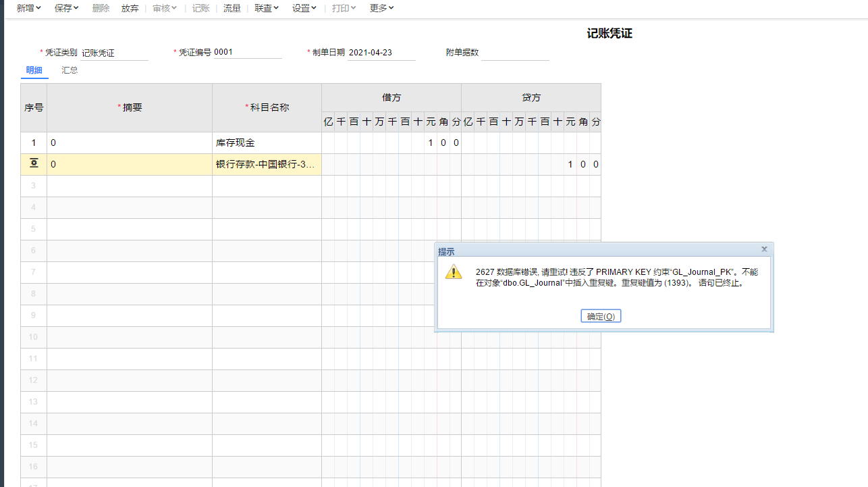
Task: Click row number 10 in the grid
Action: pyautogui.click(x=34, y=338)
